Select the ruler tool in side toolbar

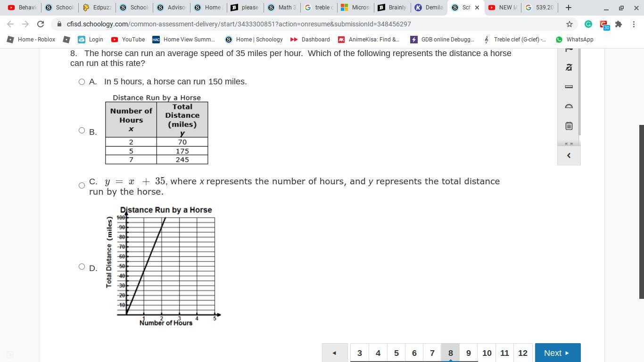(x=569, y=87)
